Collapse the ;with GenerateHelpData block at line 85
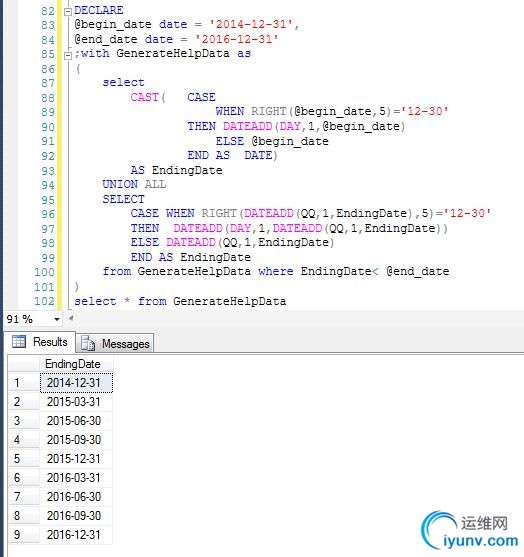This screenshot has width=524, height=557. [67, 55]
